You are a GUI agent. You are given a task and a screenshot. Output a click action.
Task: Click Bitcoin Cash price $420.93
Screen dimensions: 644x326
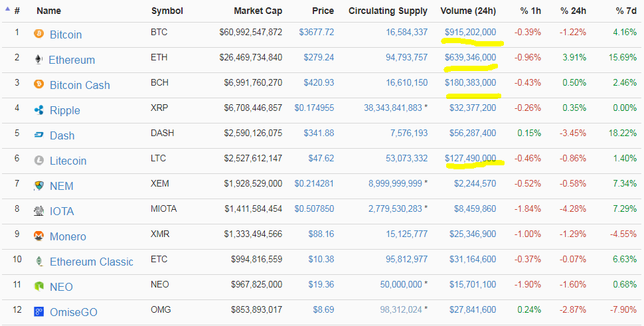coord(319,82)
